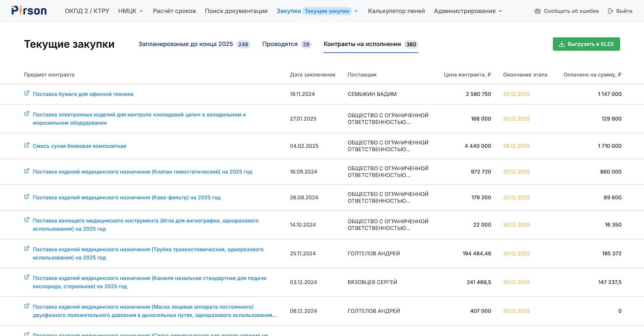Open Поиск документации in the navigation
Viewport: 644px width, 336px height.
[236, 11]
